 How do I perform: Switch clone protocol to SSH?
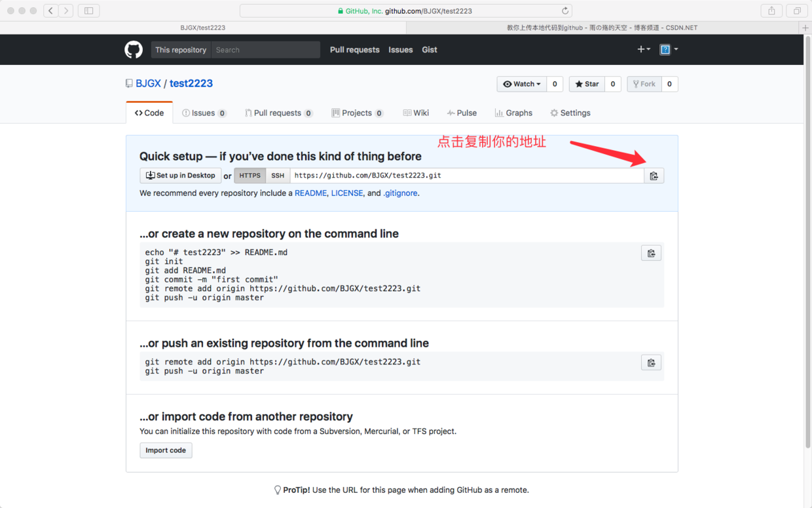coord(278,176)
